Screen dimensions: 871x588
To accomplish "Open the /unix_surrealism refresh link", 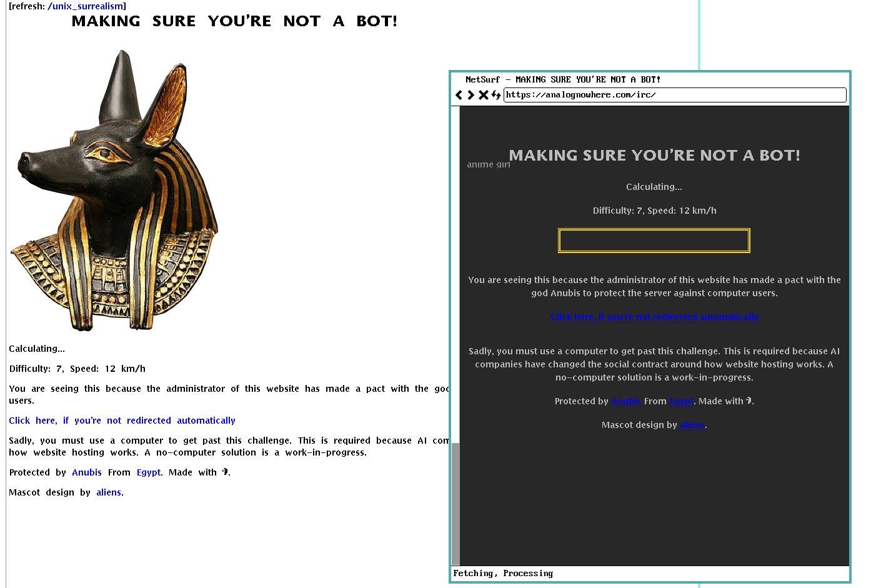I will 86,6.
